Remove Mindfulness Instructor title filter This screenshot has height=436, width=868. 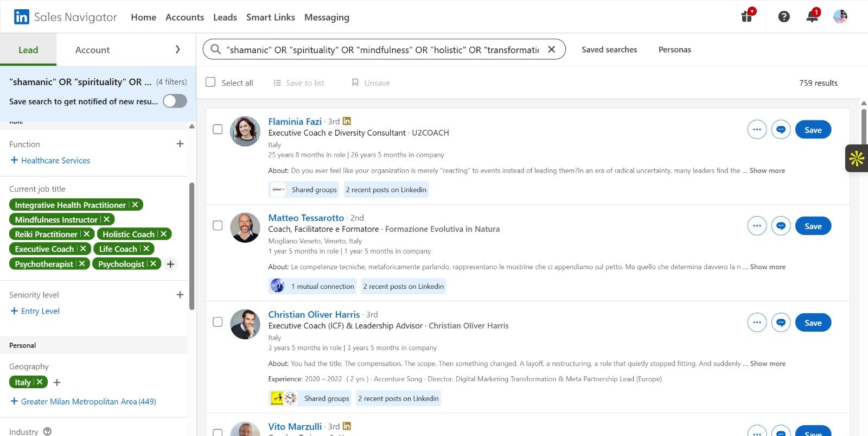(x=106, y=219)
